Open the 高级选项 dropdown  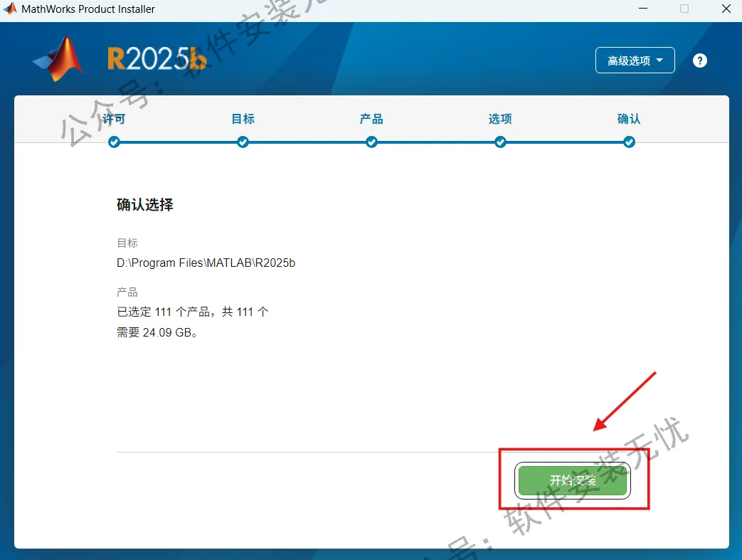point(635,60)
